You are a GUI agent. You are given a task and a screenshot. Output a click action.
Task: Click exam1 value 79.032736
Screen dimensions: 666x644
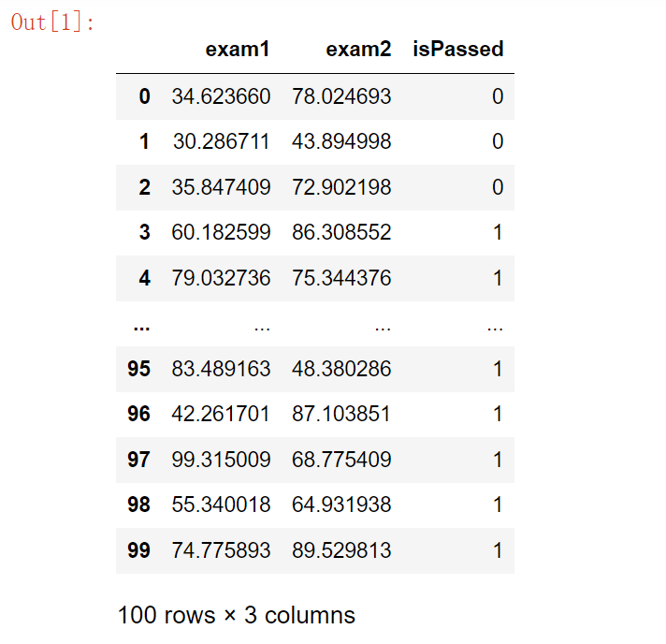tap(221, 278)
